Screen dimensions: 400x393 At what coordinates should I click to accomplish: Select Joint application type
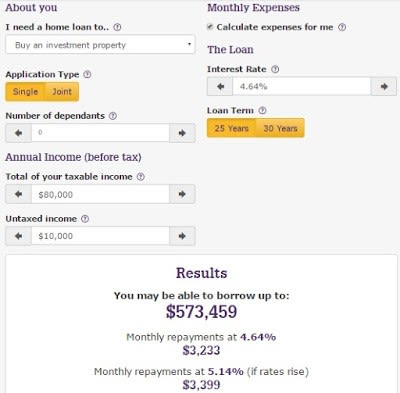(x=62, y=92)
